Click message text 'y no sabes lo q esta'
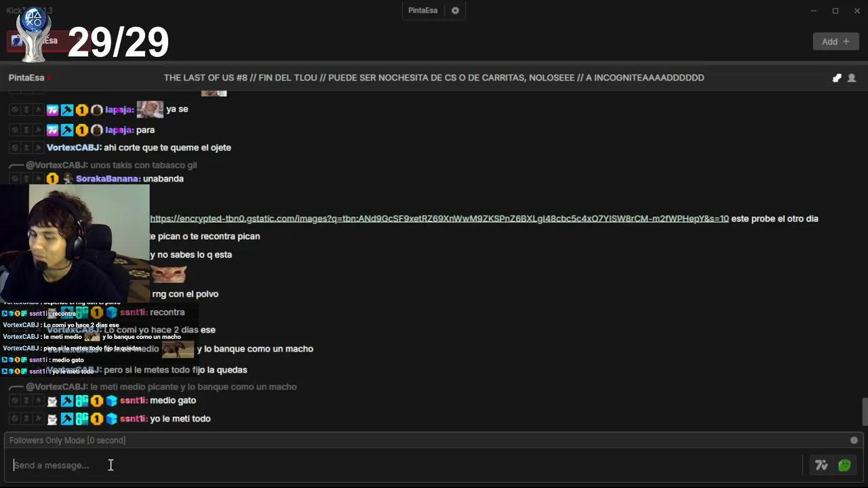The height and width of the screenshot is (488, 868). 191,255
